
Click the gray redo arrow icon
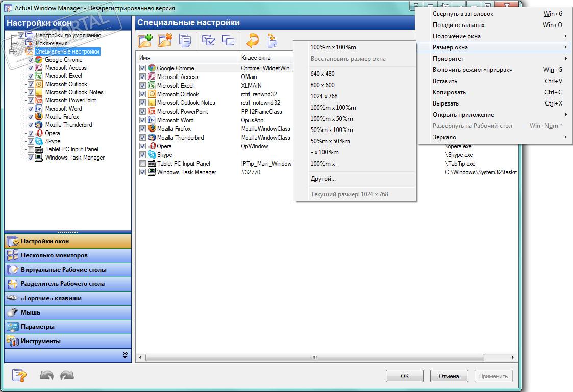[x=67, y=375]
